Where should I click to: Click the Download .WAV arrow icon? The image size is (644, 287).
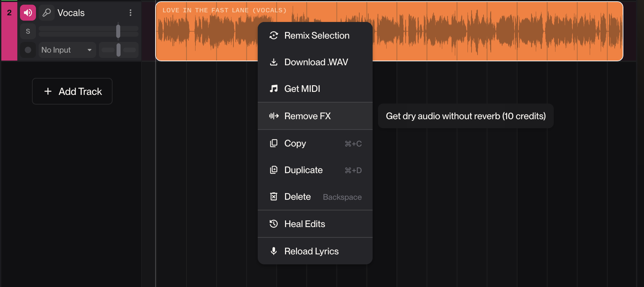click(x=274, y=62)
